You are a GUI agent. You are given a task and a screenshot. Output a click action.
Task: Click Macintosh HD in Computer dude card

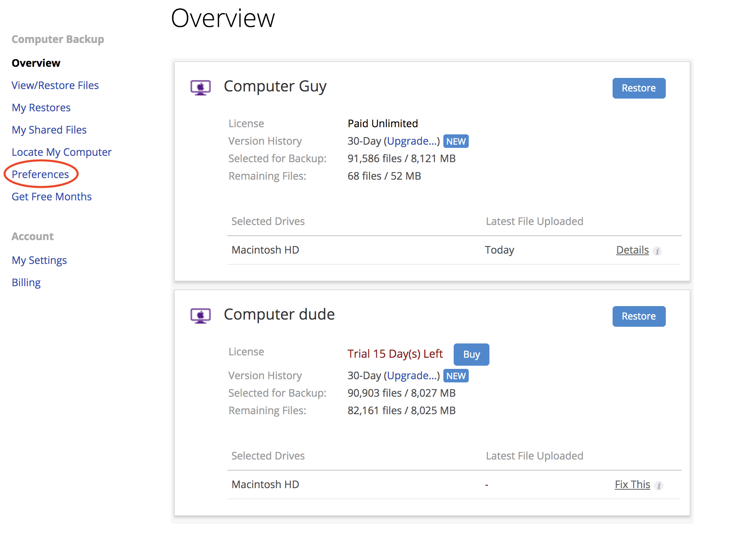(x=265, y=484)
